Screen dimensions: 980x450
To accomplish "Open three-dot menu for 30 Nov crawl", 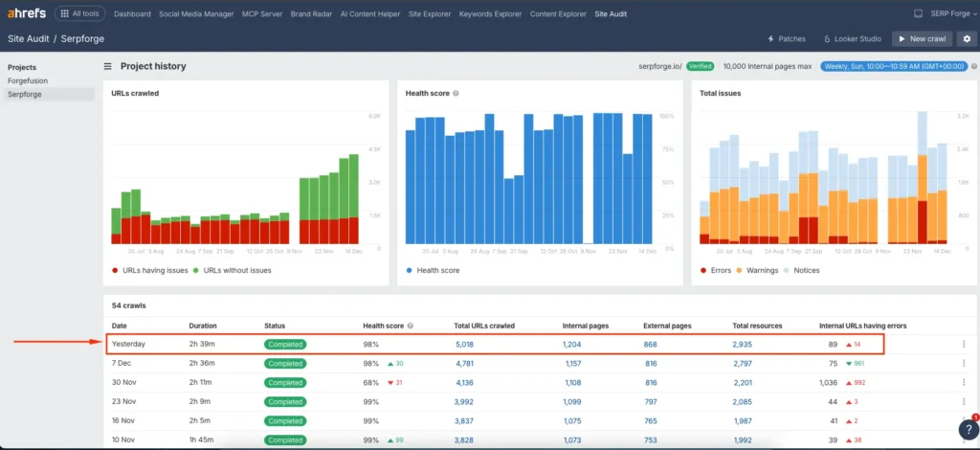I will click(x=964, y=383).
